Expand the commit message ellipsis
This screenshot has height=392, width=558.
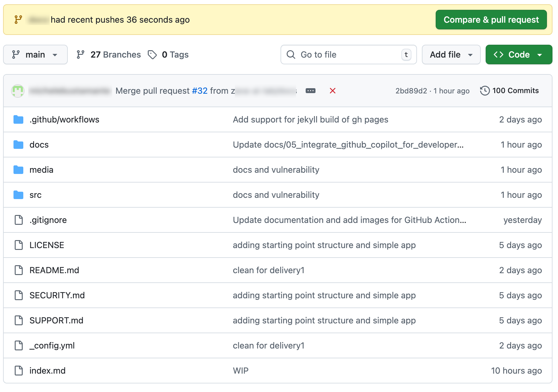click(x=311, y=91)
